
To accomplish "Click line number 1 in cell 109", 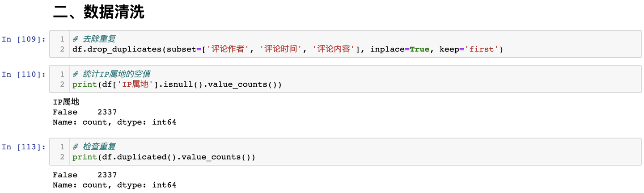I will [63, 39].
